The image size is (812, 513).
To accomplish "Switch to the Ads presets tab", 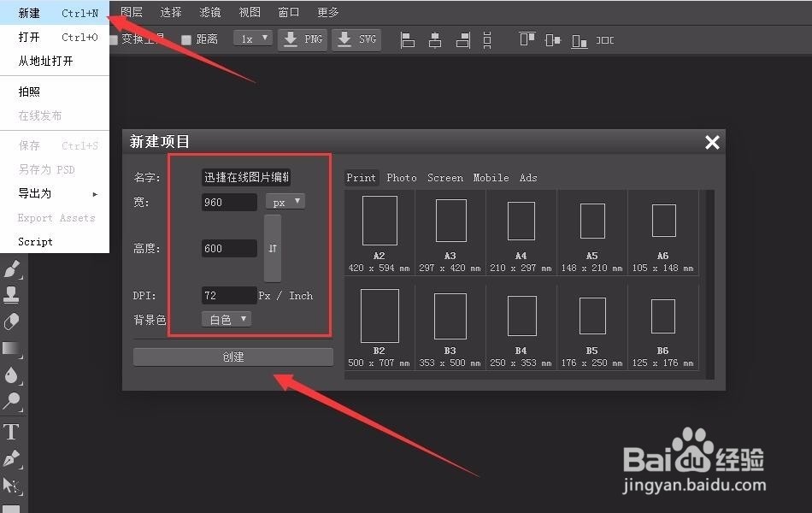I will [x=528, y=178].
